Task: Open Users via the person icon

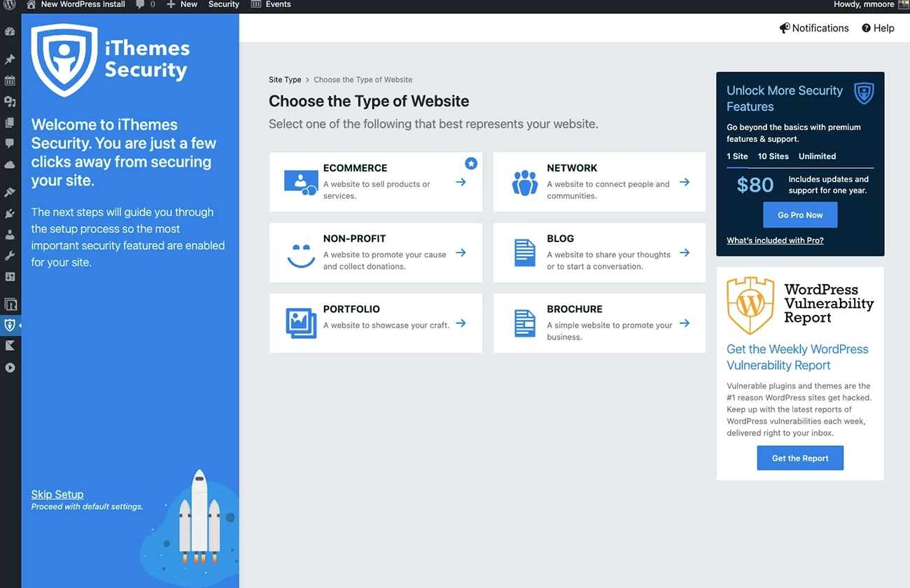Action: point(10,234)
